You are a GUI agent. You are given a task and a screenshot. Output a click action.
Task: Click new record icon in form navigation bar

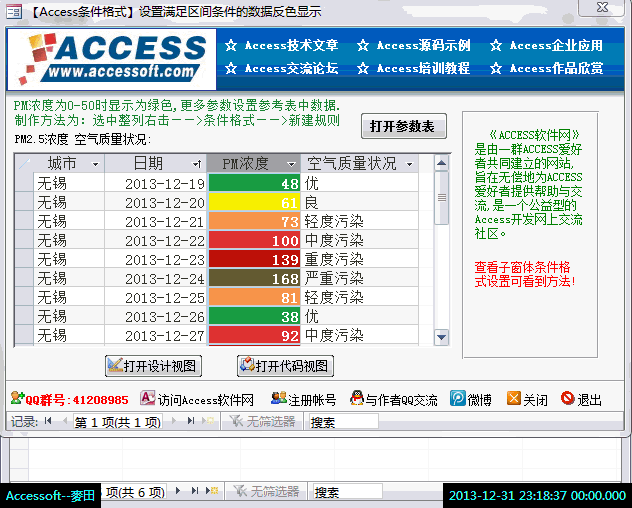coord(208,421)
